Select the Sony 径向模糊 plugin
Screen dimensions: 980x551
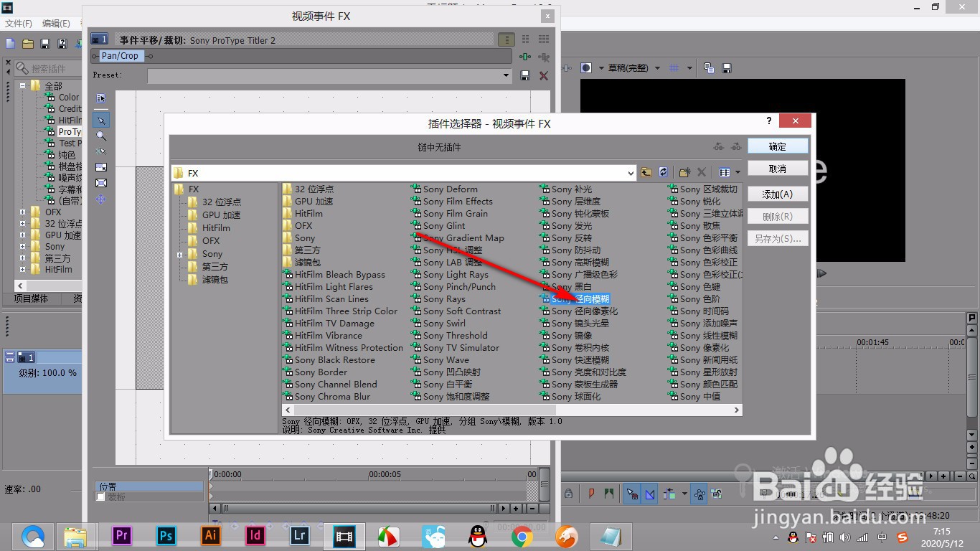point(575,299)
